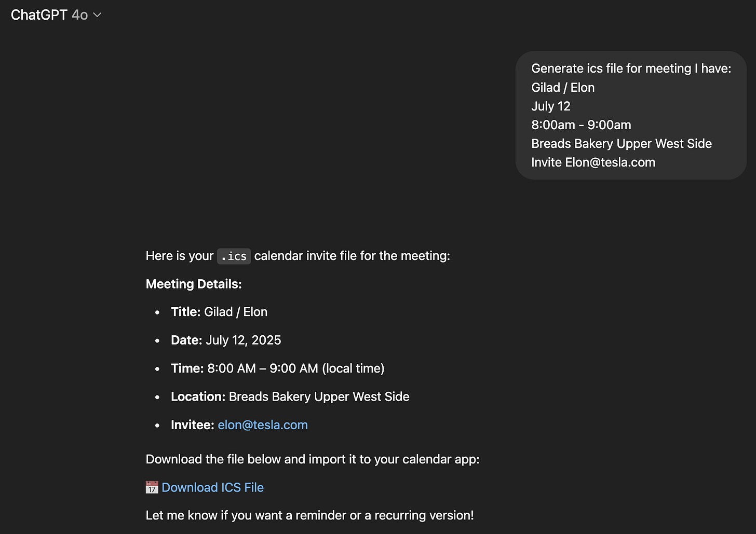Click '8:00am - 9:00am' in the user message

pos(581,125)
